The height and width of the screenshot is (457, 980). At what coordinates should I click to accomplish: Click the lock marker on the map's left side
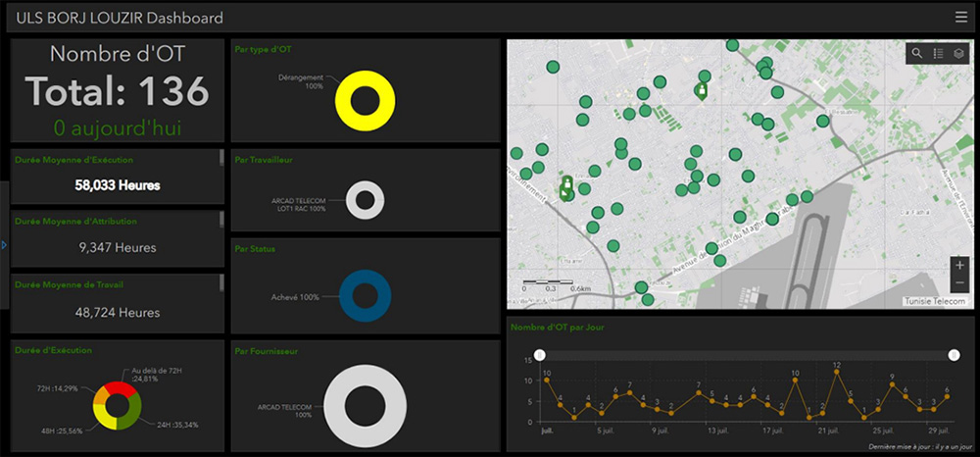[x=565, y=187]
